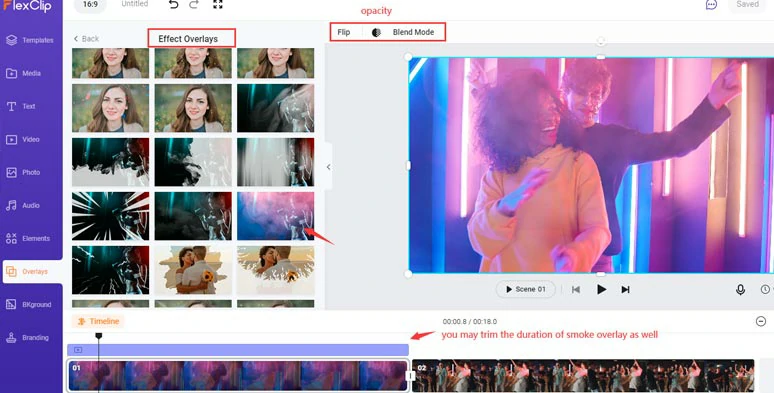
Task: Click the clock duration icon
Action: pyautogui.click(x=765, y=289)
